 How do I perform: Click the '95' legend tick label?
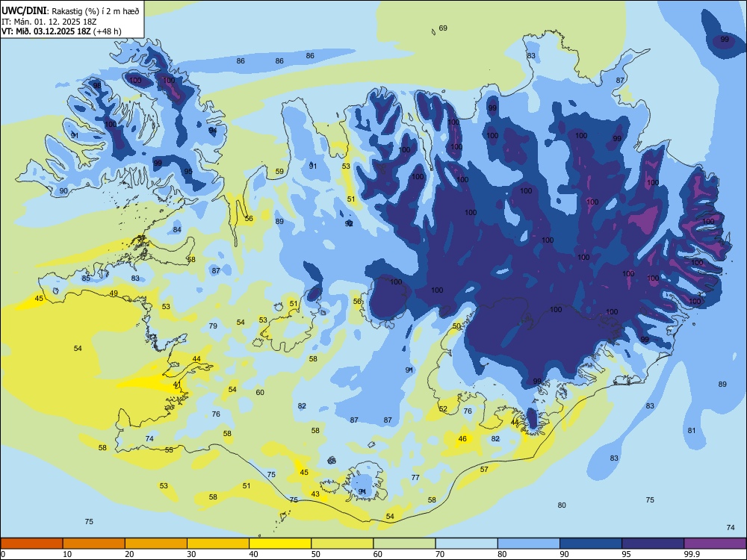[x=627, y=554]
